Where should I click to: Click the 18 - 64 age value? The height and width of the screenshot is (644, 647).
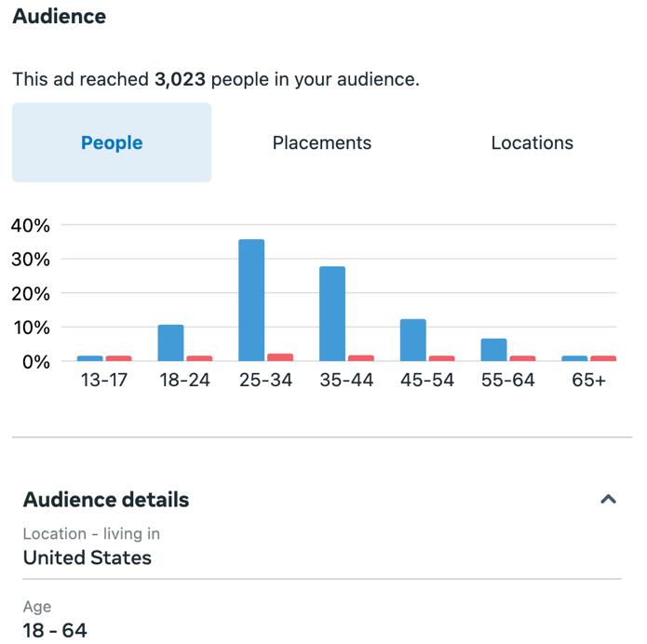[x=55, y=630]
